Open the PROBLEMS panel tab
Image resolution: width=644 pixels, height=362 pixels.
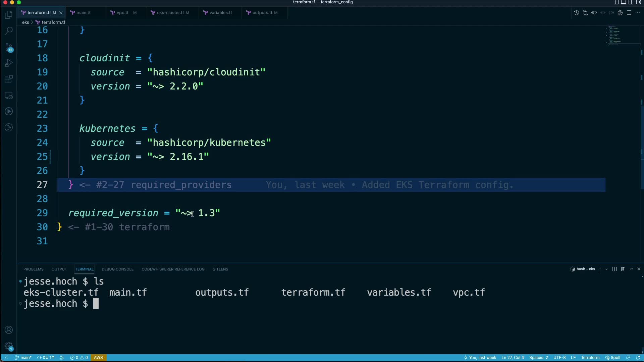click(x=33, y=269)
